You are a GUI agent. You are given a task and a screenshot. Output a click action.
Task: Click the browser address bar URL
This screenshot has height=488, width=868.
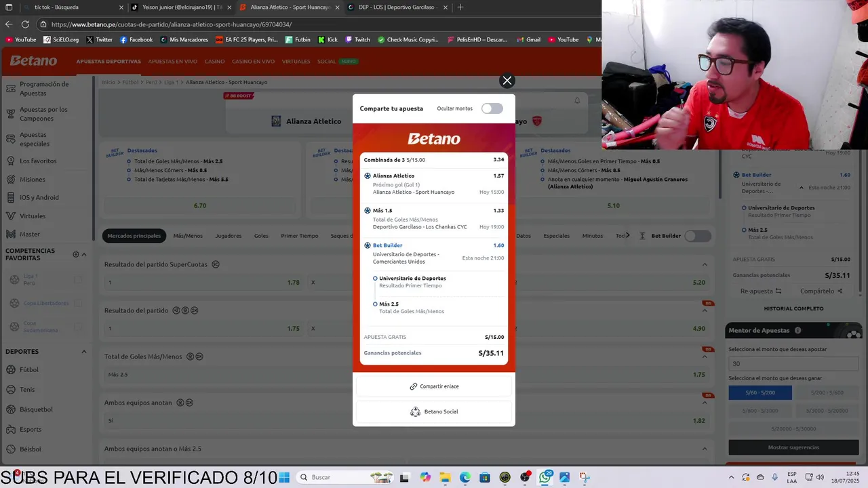[172, 24]
